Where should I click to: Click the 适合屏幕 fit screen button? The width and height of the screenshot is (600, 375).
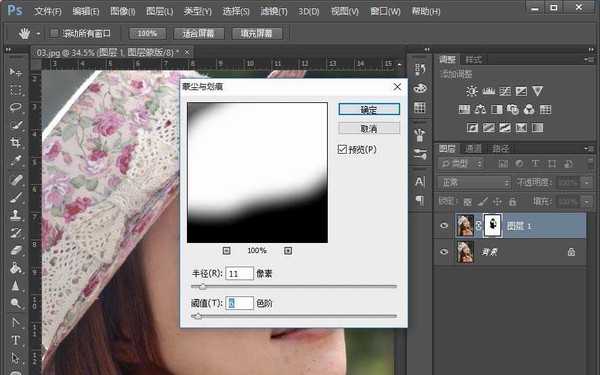point(199,34)
